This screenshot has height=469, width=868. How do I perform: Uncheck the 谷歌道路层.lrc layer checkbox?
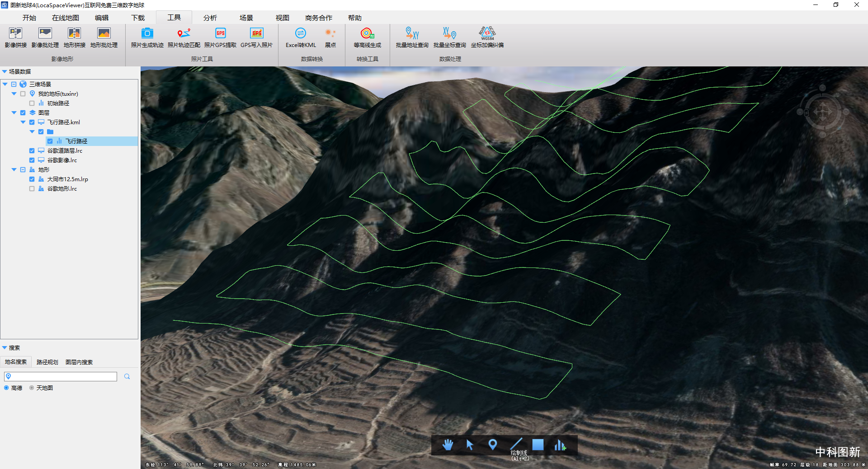32,151
